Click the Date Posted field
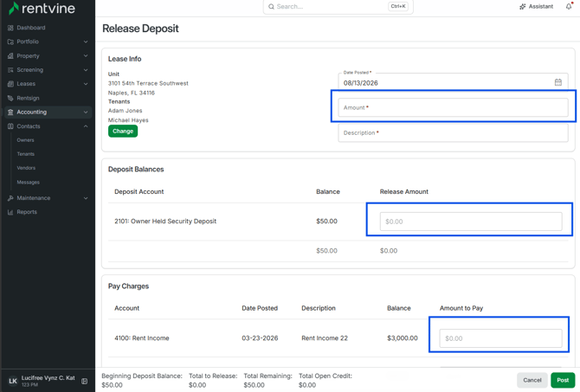Screen dimensions: 580x392 [x=453, y=82]
